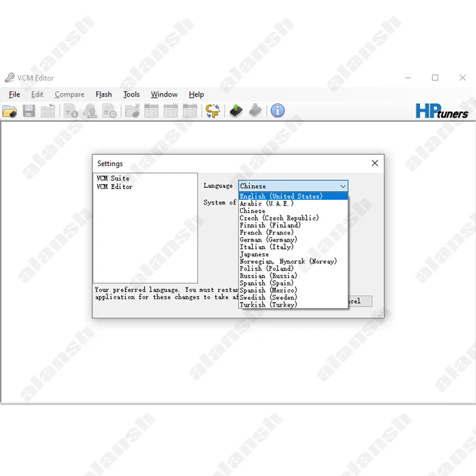Select Japanese language option
This screenshot has height=476, width=476.
pos(293,254)
